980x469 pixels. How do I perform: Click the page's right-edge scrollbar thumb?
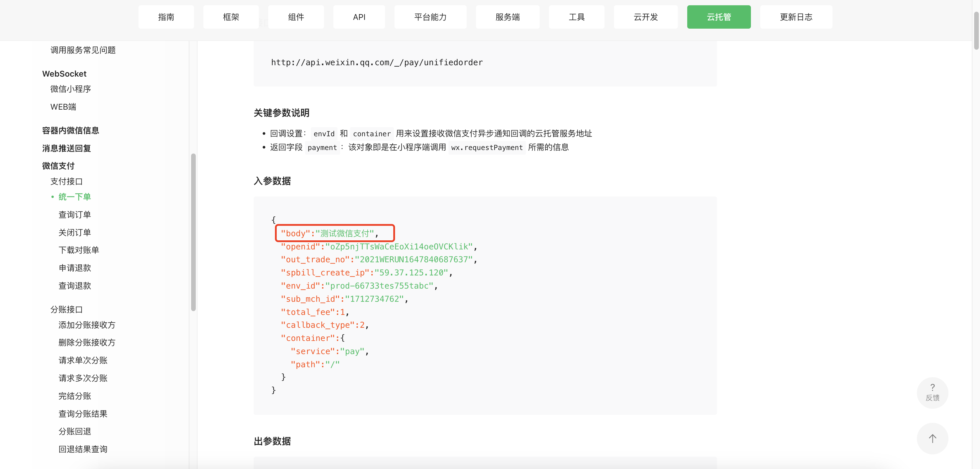[976, 30]
